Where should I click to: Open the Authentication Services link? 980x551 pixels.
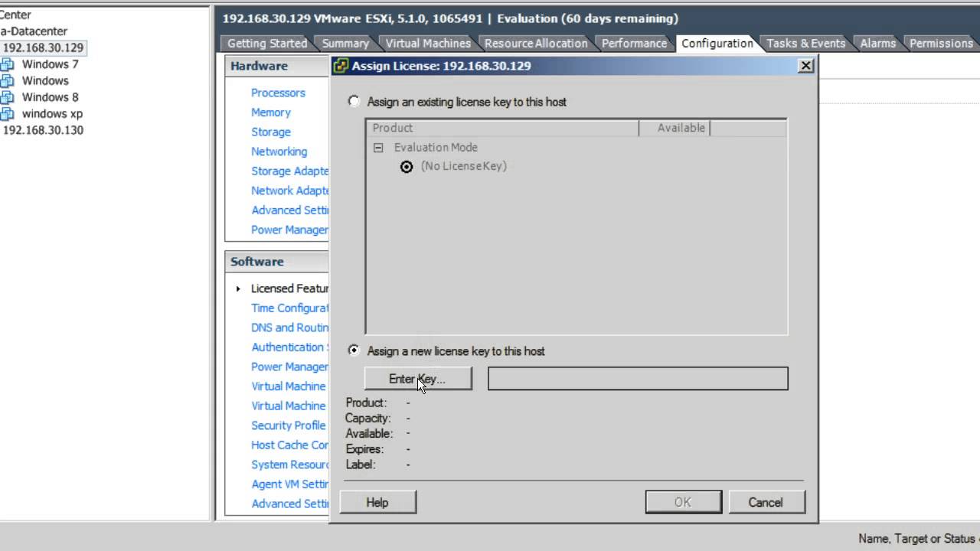click(290, 347)
